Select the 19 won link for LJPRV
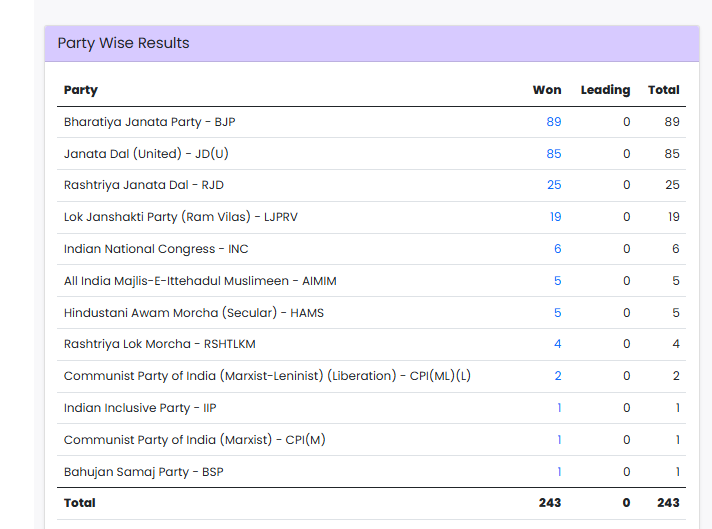This screenshot has width=712, height=529. (x=554, y=217)
